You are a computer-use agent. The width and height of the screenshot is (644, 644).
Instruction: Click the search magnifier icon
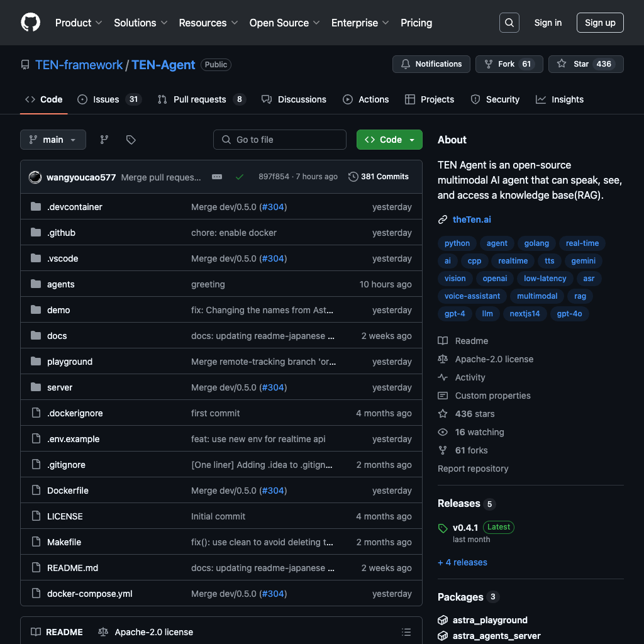(x=509, y=23)
